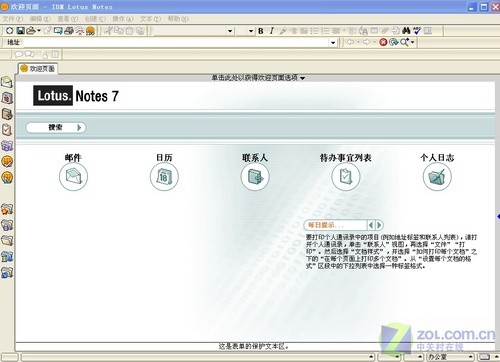Click the 邮件 Mail envelope circle icon

[73, 177]
